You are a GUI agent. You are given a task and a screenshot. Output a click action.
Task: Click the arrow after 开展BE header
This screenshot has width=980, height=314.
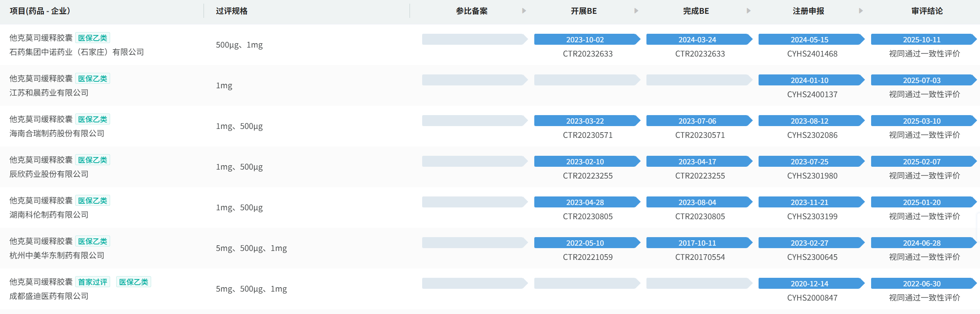(636, 11)
